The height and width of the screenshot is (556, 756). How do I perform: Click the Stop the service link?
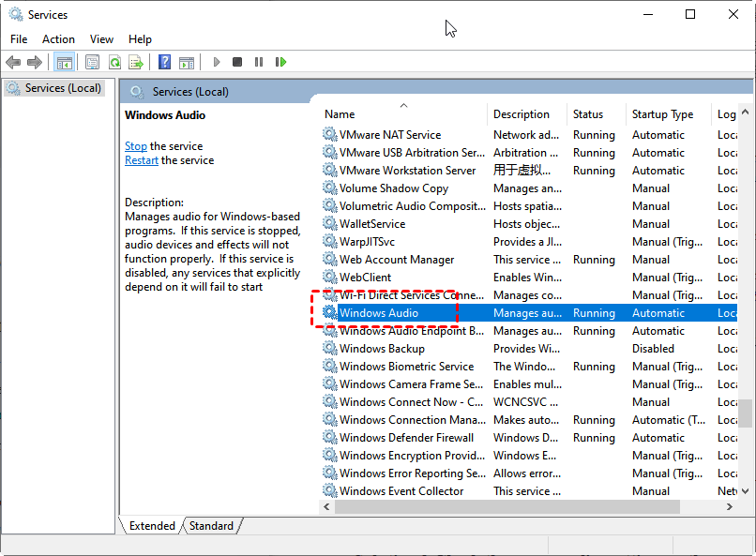[x=136, y=146]
